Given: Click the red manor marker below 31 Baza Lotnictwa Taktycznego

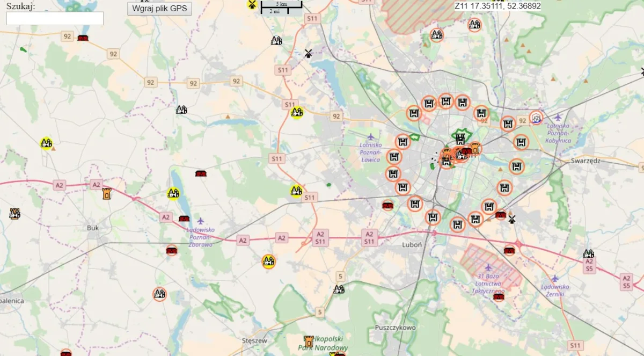Looking at the screenshot, I should click(x=499, y=296).
